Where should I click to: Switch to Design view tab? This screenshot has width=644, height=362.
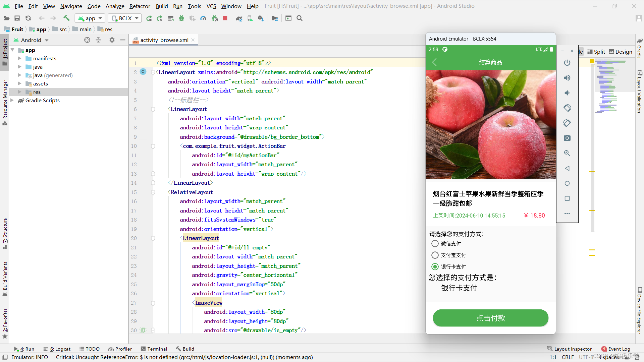[621, 52]
